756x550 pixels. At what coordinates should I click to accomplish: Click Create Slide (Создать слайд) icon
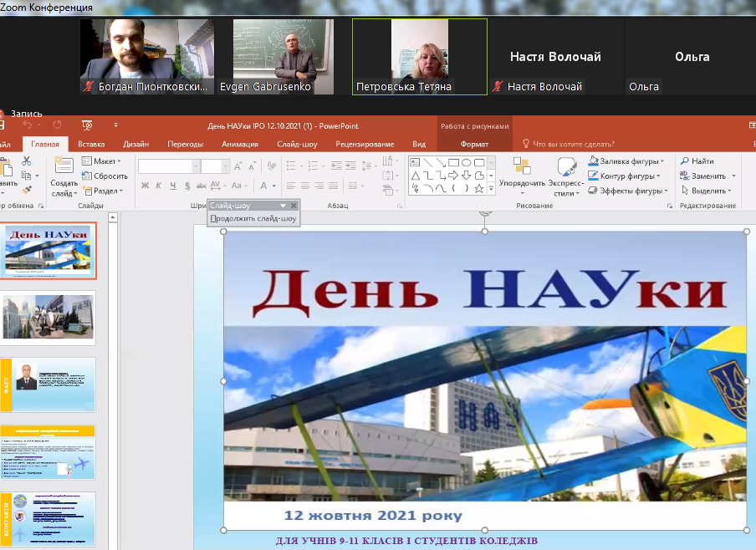64,166
